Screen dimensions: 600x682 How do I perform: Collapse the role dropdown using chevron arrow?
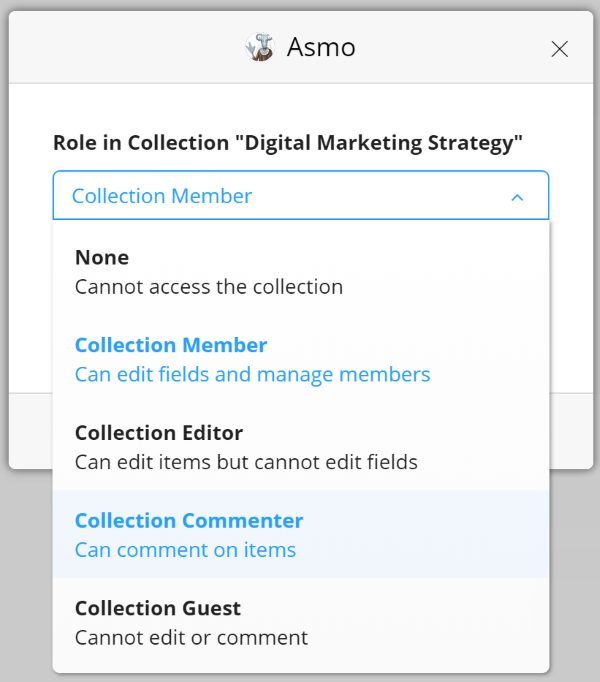(x=517, y=197)
